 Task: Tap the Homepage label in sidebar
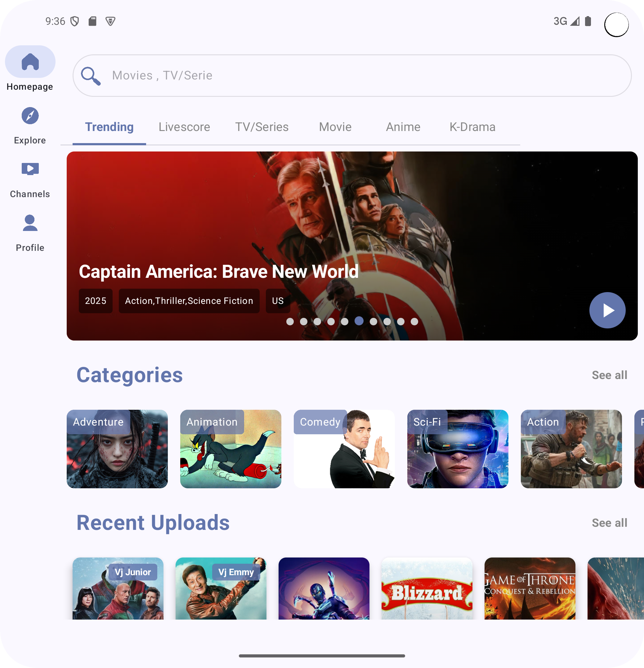point(30,87)
